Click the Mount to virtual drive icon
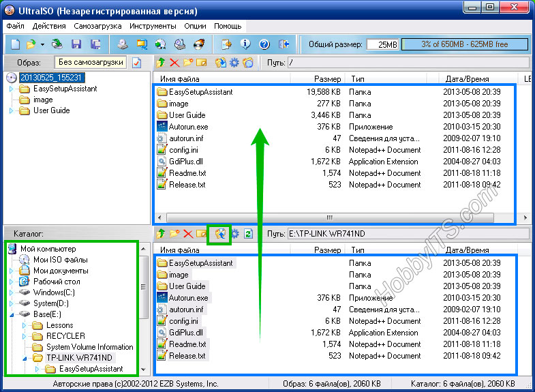This screenshot has height=392, width=535. pos(180,44)
